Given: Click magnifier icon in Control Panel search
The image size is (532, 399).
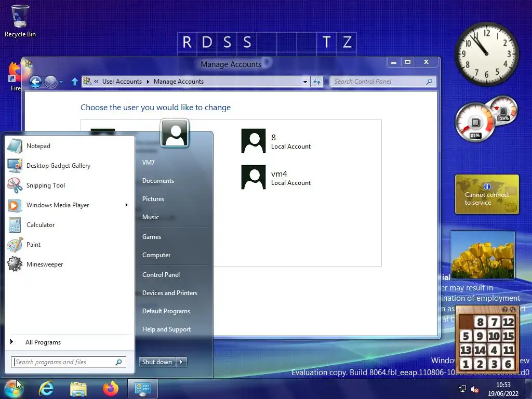Looking at the screenshot, I should [x=429, y=82].
